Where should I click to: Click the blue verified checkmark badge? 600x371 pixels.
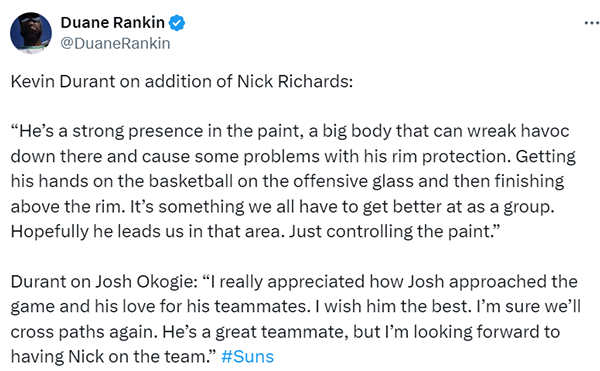(x=177, y=23)
